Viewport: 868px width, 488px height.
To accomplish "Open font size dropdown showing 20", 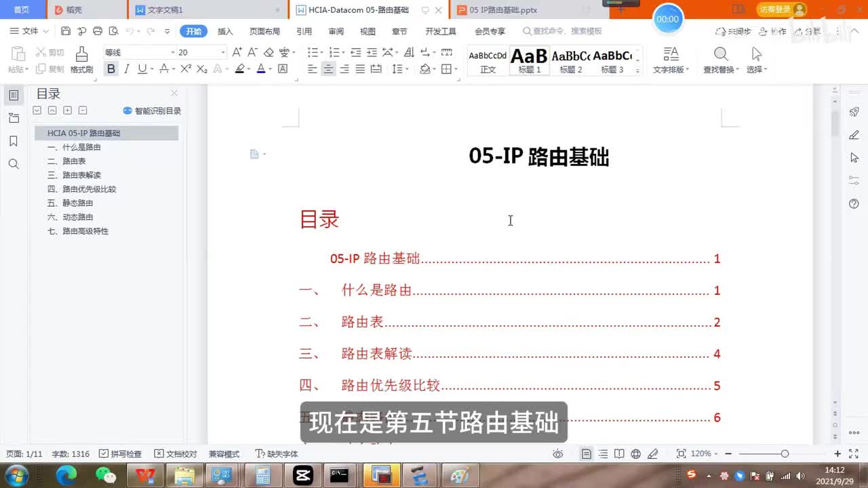I will (x=223, y=52).
